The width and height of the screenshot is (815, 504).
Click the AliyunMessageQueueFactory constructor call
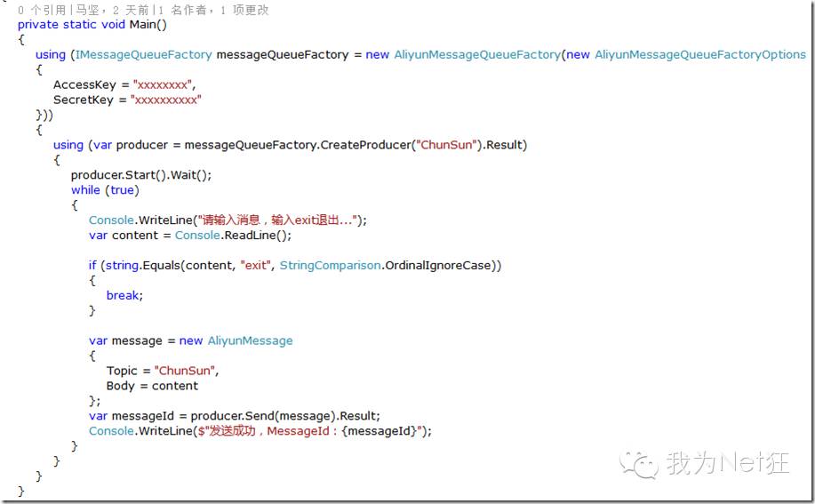point(477,54)
